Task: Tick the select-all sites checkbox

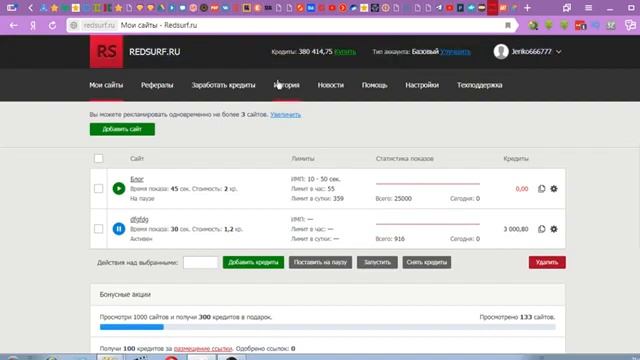Action: pyautogui.click(x=99, y=158)
